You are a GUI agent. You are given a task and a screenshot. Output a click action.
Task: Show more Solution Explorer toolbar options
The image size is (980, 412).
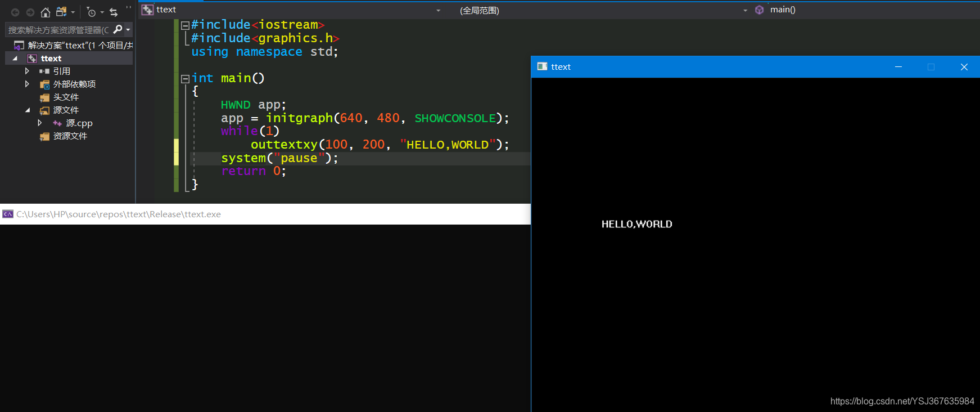click(129, 8)
